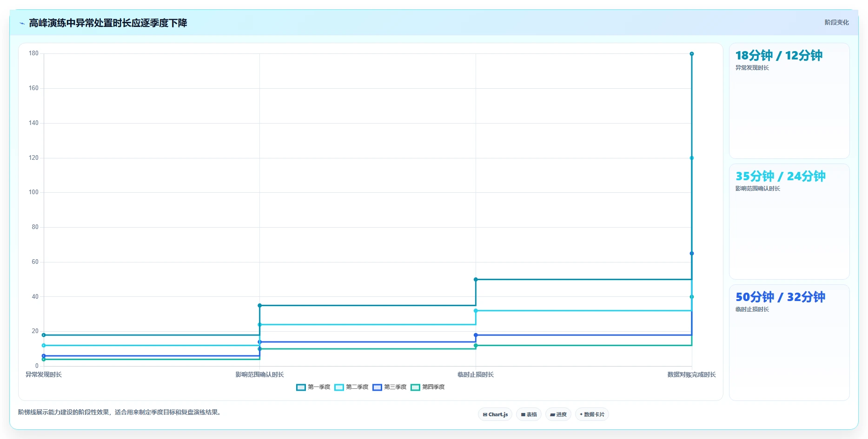Viewport: 868px width, 439px height.
Task: Click the 180 data point at 数据对账完成时长
Action: (x=692, y=54)
